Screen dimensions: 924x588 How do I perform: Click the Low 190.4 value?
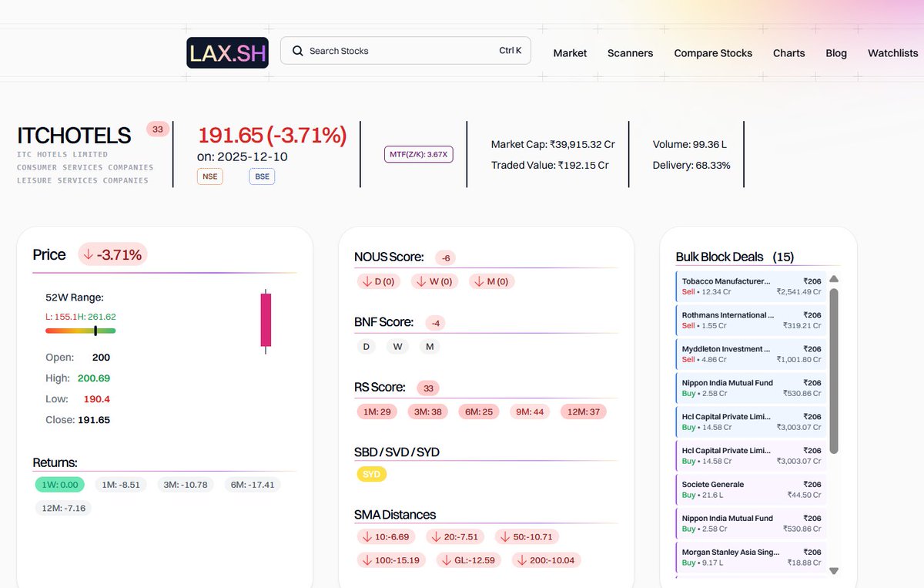pyautogui.click(x=96, y=399)
